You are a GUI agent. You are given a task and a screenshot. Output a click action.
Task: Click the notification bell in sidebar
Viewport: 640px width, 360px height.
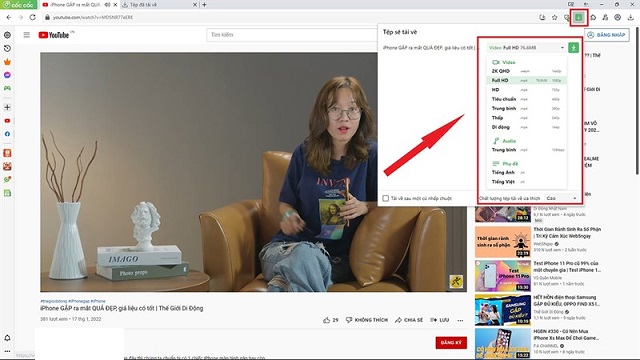click(x=7, y=338)
